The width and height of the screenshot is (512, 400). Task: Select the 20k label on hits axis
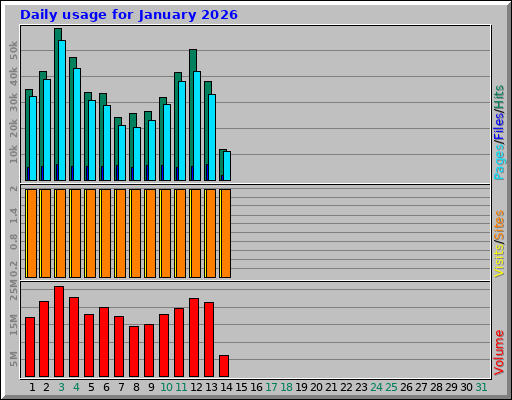click(13, 128)
